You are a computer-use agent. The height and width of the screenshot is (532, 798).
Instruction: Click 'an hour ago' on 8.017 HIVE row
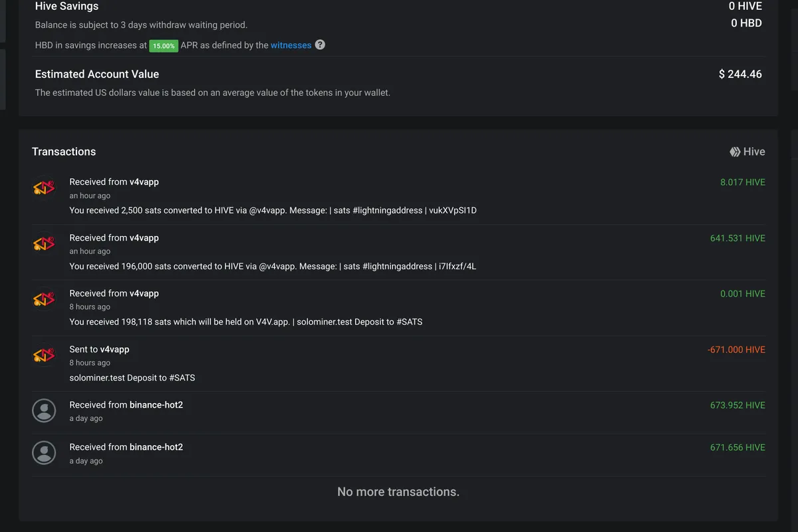coord(90,196)
